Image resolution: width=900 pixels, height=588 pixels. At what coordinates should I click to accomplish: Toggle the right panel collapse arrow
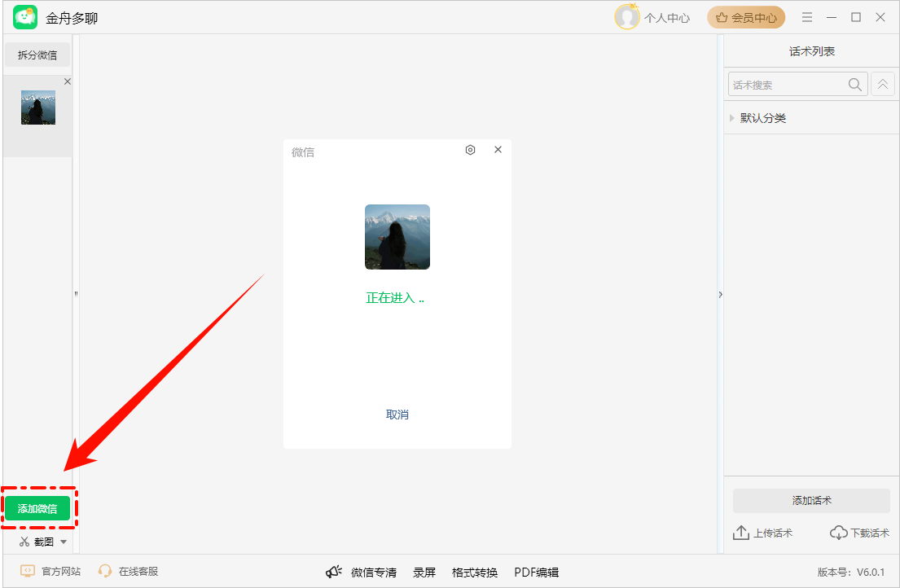720,294
